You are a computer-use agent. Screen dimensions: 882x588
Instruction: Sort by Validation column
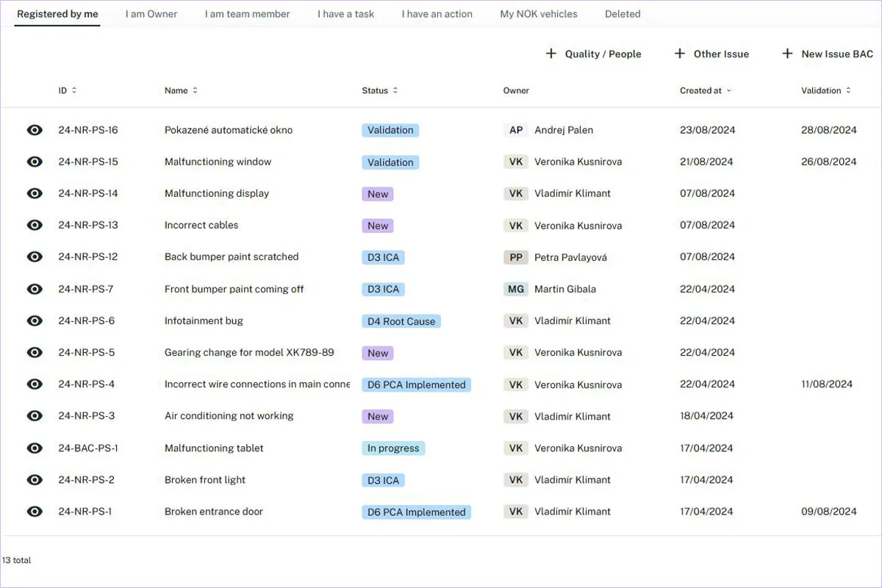826,90
